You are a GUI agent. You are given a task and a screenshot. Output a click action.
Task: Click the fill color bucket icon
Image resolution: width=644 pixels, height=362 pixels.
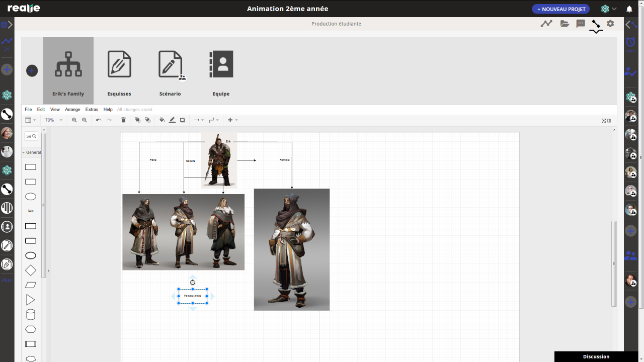pyautogui.click(x=162, y=120)
